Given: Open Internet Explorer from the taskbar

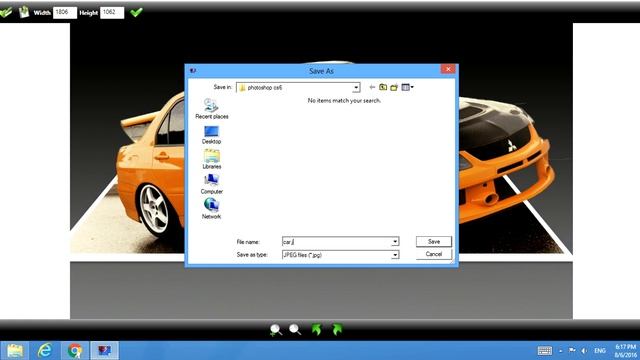Looking at the screenshot, I should pos(45,351).
